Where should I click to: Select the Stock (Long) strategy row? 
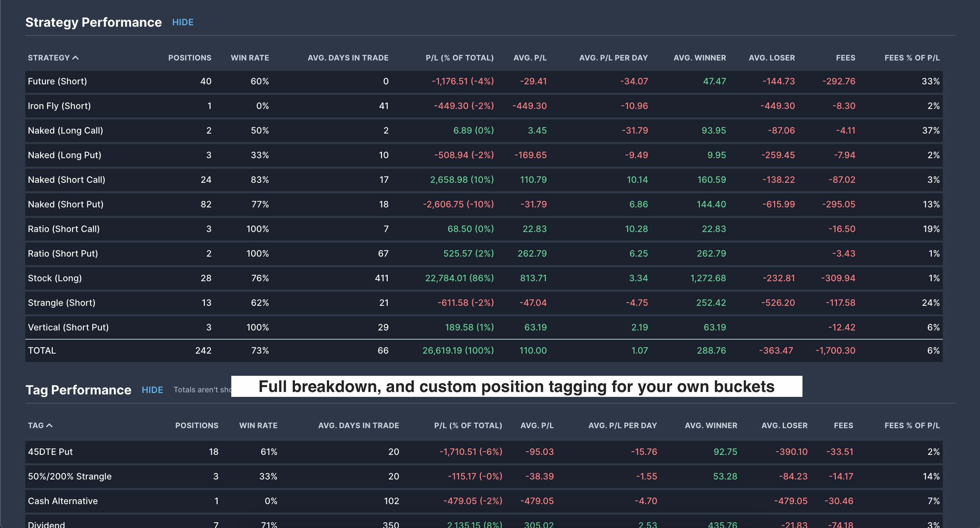click(55, 278)
